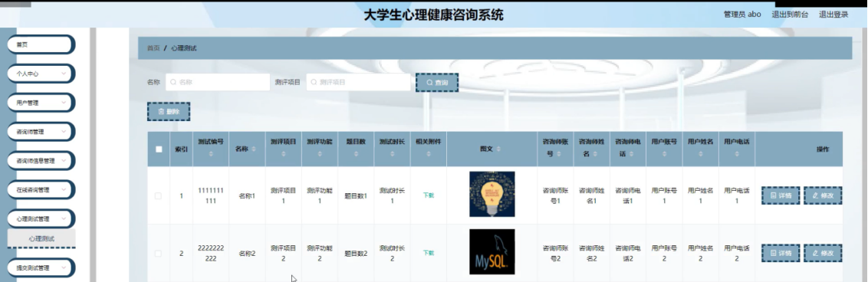Image resolution: width=868 pixels, height=282 pixels.
Task: Expand 在线咨询管理 sidebar menu
Action: (41, 189)
